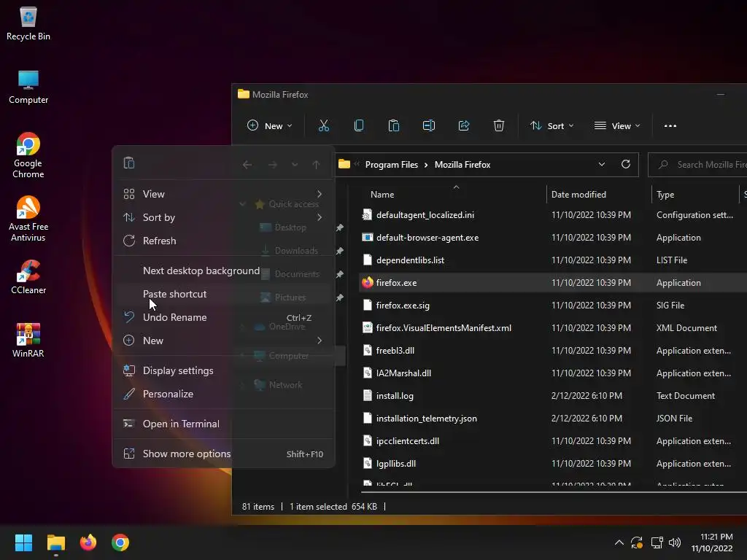The height and width of the screenshot is (560, 747).
Task: Click the double chevron before Program Files
Action: click(357, 164)
